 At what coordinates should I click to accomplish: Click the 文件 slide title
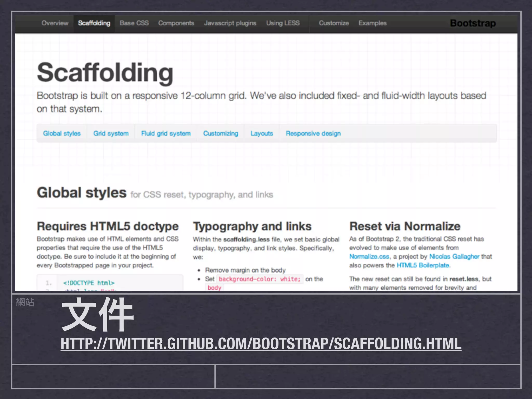[98, 314]
